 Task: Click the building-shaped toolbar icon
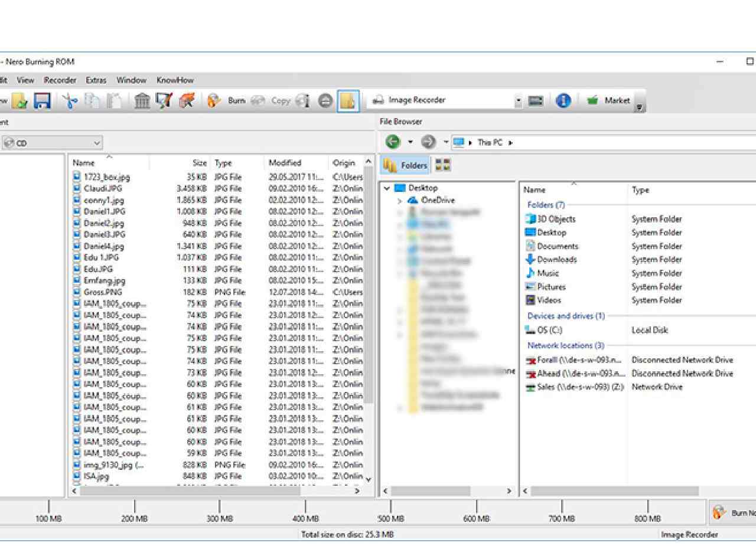pyautogui.click(x=142, y=101)
